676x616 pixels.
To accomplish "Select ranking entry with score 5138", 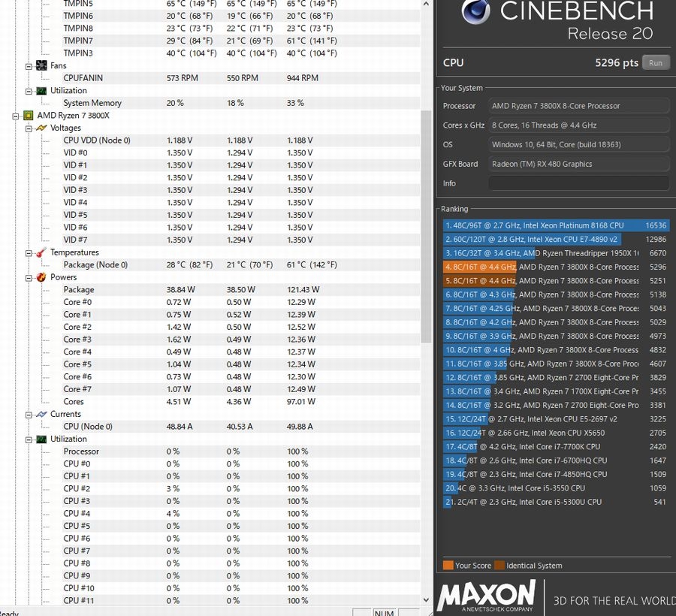I will point(555,294).
